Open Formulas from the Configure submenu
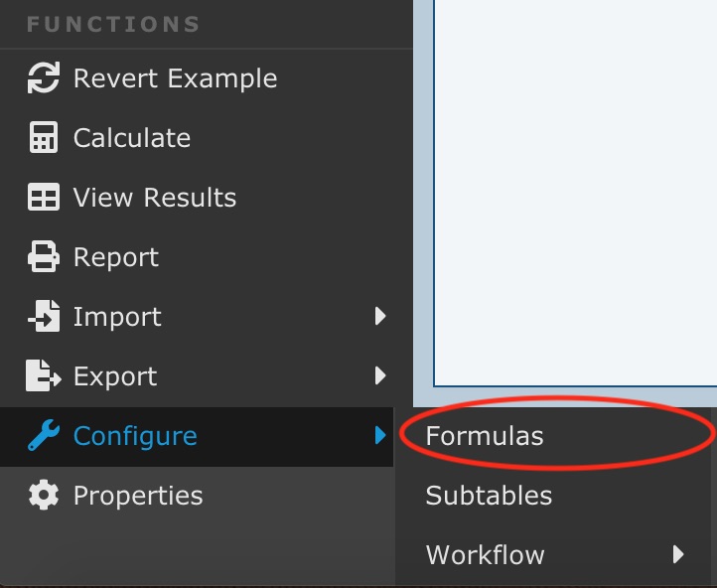717x588 pixels. click(x=485, y=436)
